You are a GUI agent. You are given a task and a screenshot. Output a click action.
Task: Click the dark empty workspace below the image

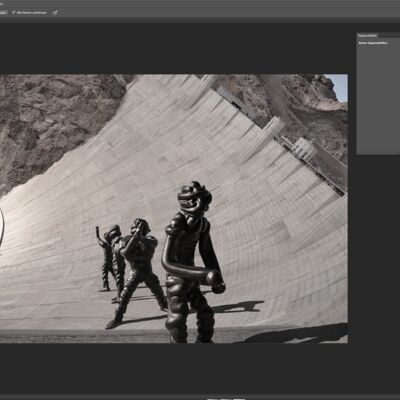[200, 368]
